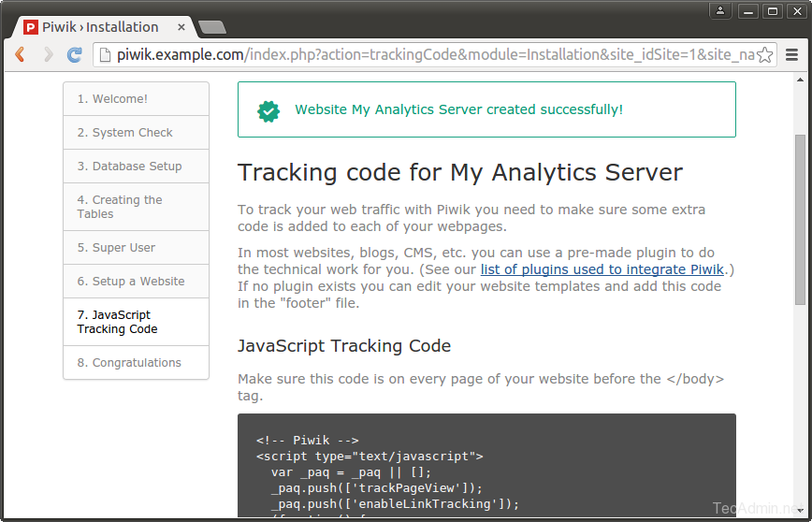
Task: Jump to step 4. Creating the Tables
Action: pos(120,207)
